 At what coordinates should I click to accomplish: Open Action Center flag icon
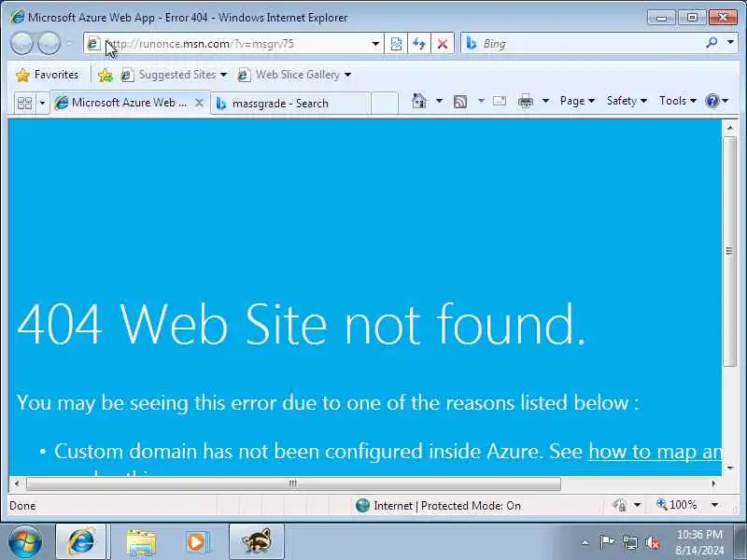[x=606, y=542]
